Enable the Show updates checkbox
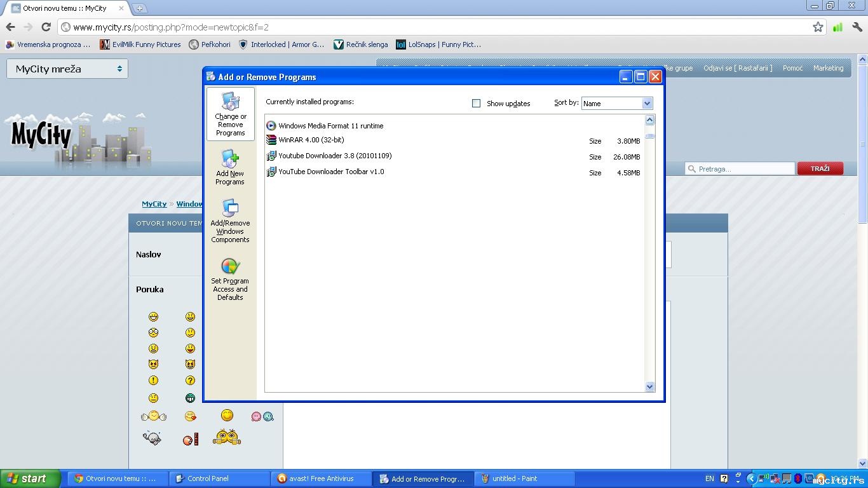868x488 pixels. coord(476,103)
